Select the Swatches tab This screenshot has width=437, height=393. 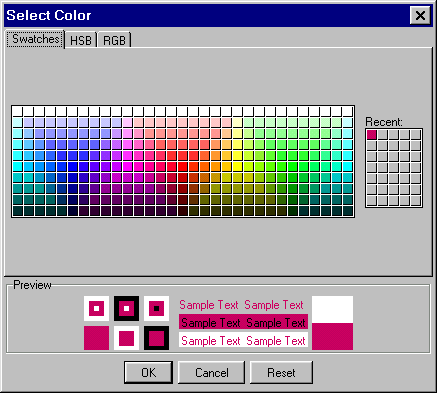click(x=35, y=39)
